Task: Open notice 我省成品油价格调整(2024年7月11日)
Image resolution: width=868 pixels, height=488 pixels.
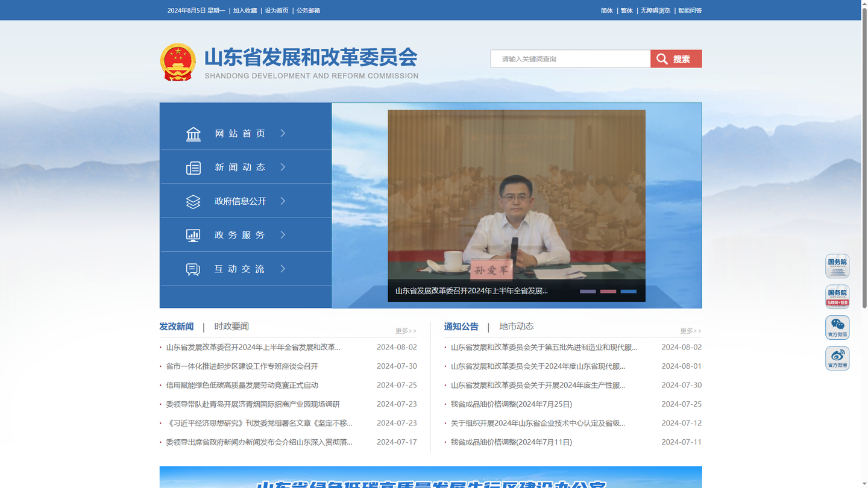Action: 511,442
